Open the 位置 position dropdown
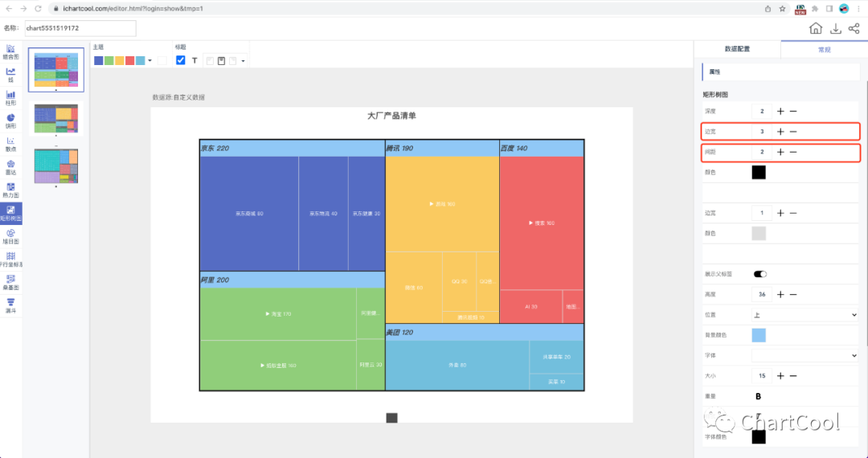Viewport: 868px width, 458px height. pos(805,315)
